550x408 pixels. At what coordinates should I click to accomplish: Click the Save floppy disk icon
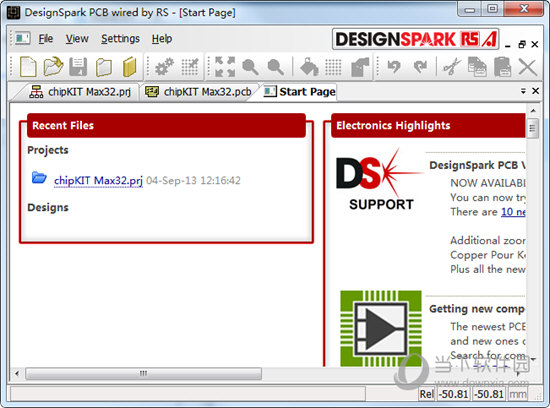(x=78, y=66)
